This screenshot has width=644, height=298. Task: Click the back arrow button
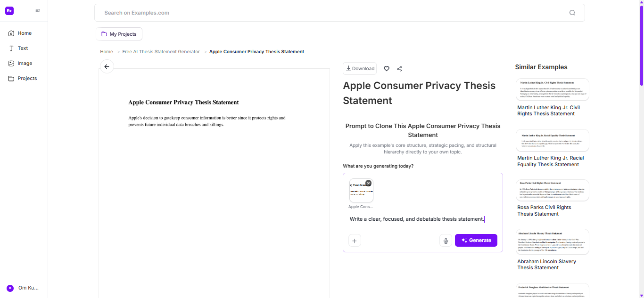point(107,67)
